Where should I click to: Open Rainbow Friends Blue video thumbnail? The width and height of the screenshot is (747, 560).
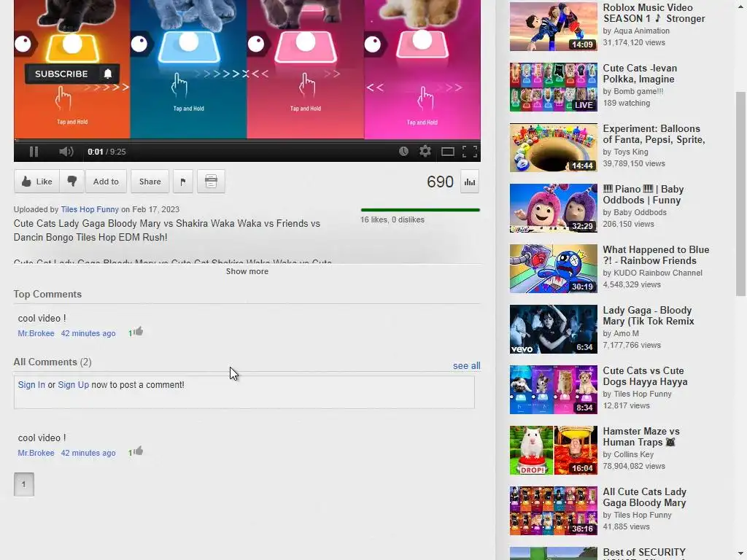coord(553,268)
